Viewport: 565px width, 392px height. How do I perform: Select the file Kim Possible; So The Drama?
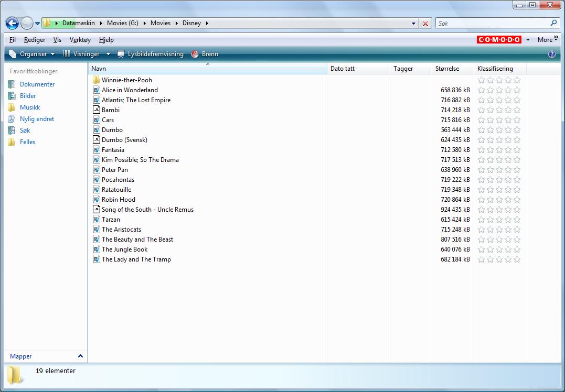(x=140, y=160)
